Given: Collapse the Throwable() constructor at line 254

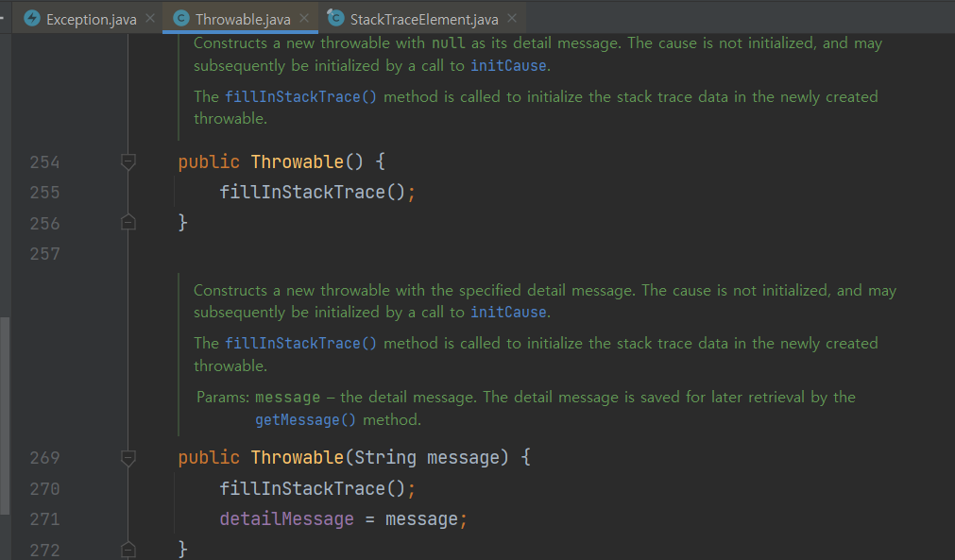Looking at the screenshot, I should (128, 161).
